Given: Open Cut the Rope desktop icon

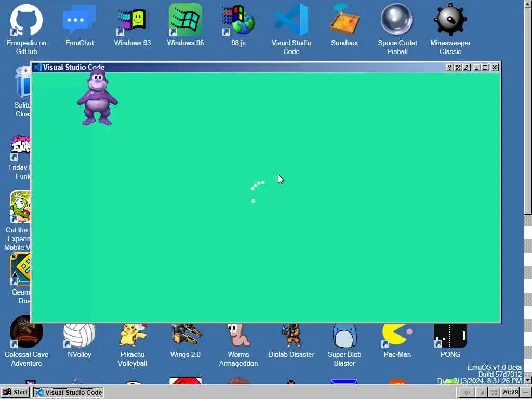Looking at the screenshot, I should click(18, 220).
